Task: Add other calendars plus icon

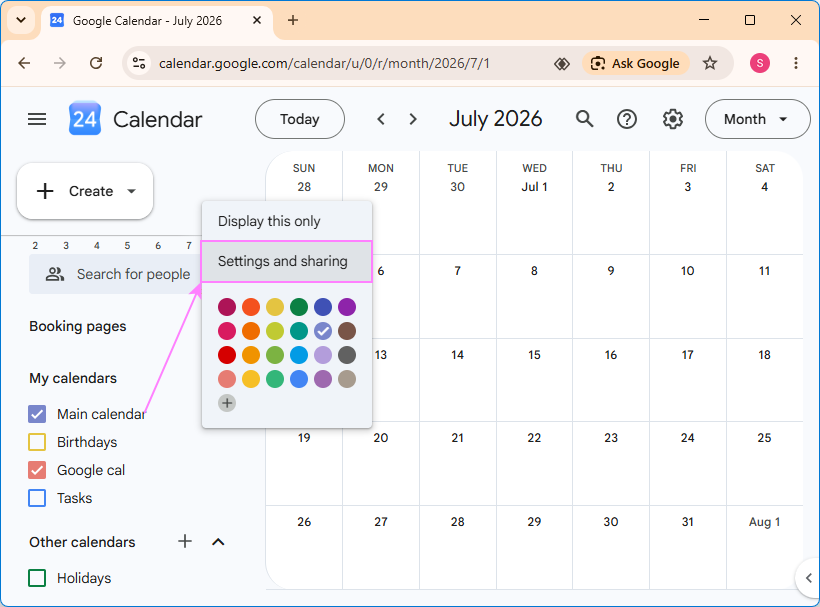Action: click(x=185, y=541)
